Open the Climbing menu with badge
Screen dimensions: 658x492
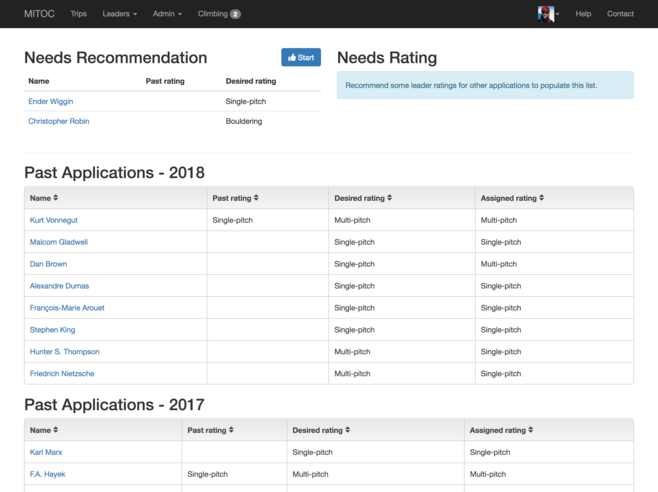click(x=219, y=14)
